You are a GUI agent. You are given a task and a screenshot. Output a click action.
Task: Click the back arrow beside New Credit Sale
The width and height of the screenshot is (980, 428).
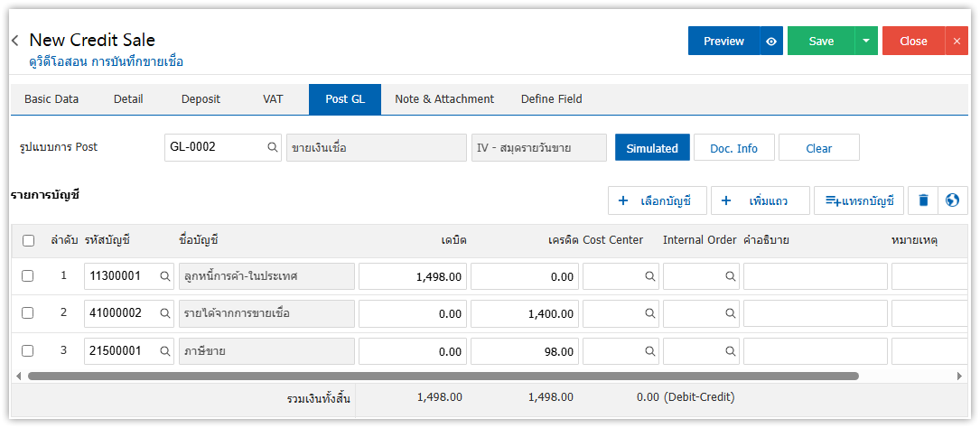pos(15,41)
